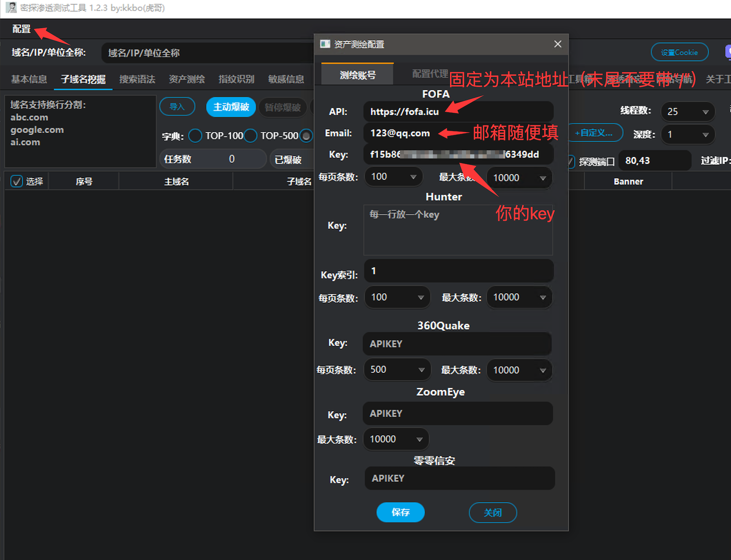Select the TOP-100 dictionary radio button
731x560 pixels.
[195, 136]
